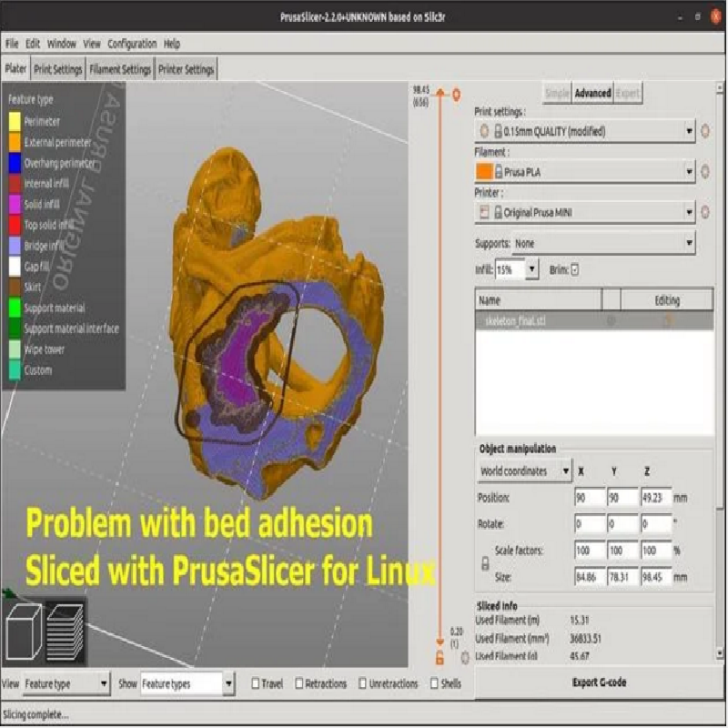Select the Advanced mode button
The width and height of the screenshot is (728, 728).
tap(592, 93)
